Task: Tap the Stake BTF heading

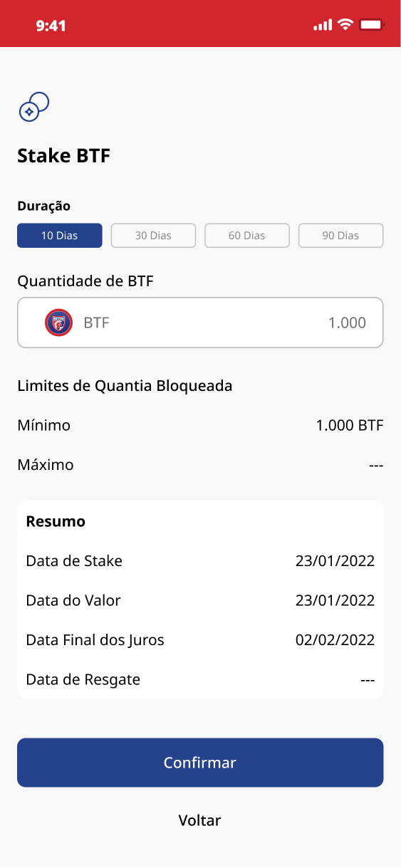Action: tap(64, 156)
